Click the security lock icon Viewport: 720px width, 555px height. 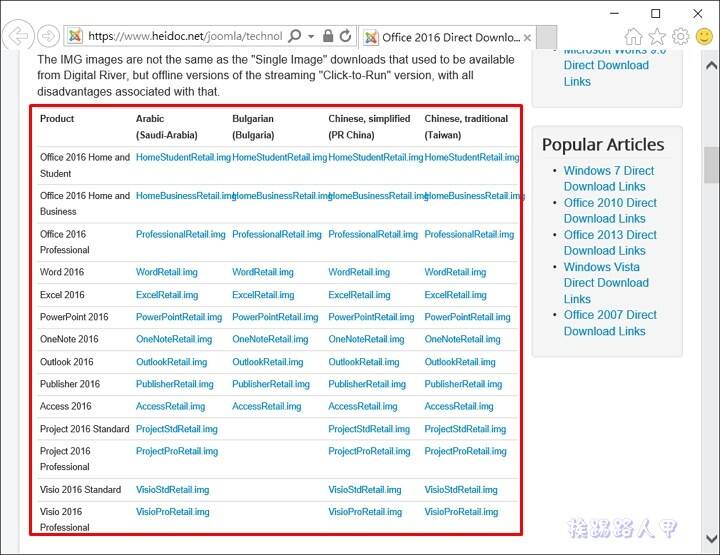(328, 35)
